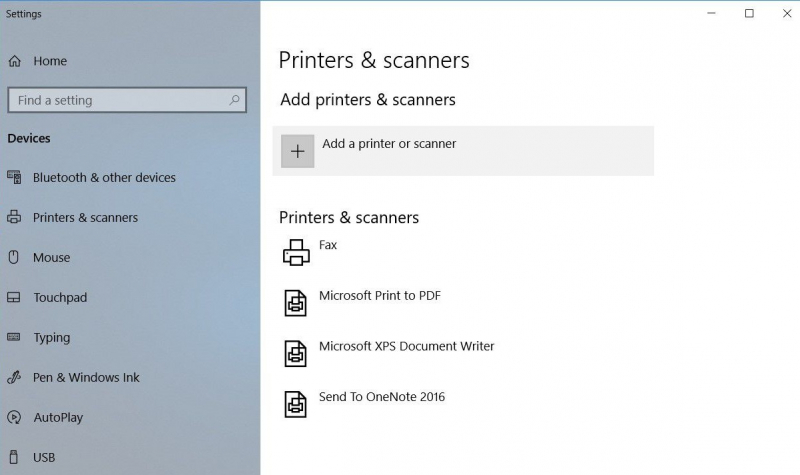Select Printers & scanners in sidebar
Viewport: 800px width, 475px height.
coord(85,217)
